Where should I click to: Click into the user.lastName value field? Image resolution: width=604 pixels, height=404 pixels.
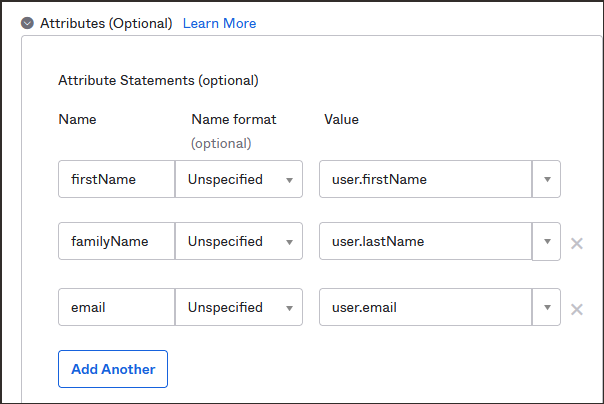(x=425, y=242)
